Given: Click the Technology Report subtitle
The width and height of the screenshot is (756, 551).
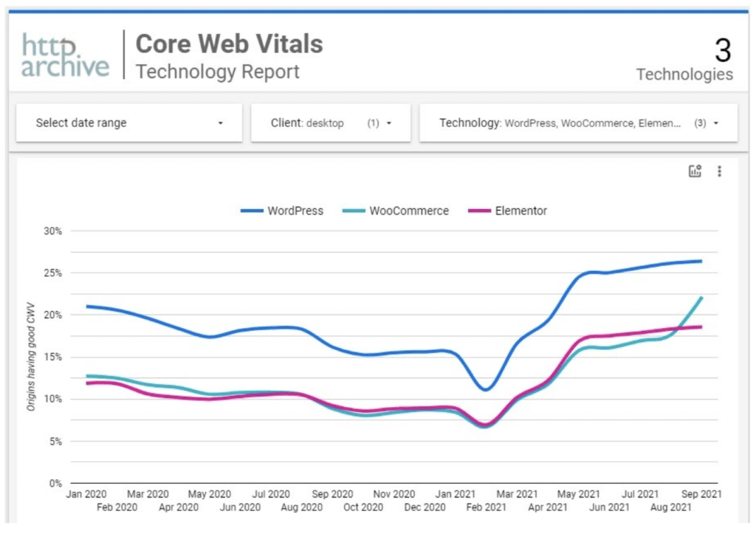Looking at the screenshot, I should [x=218, y=72].
